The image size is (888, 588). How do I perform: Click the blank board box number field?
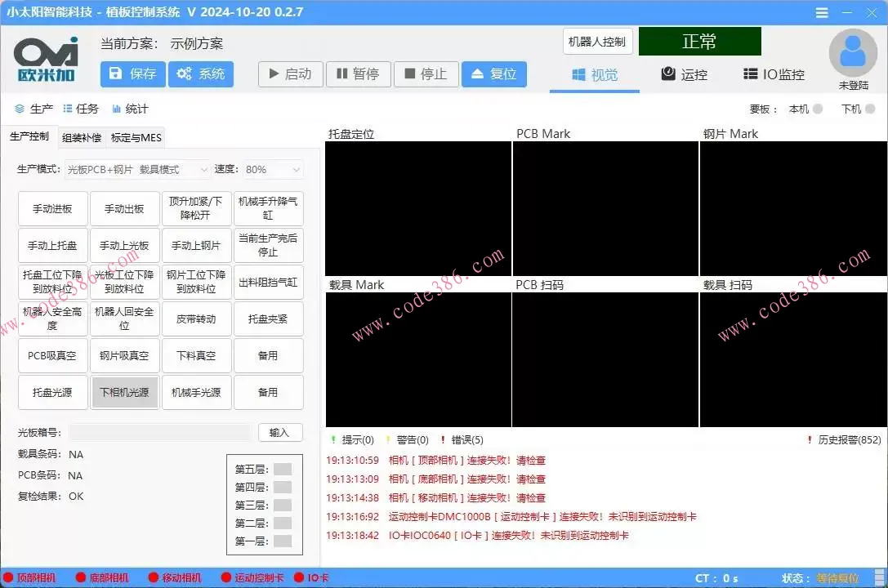160,433
